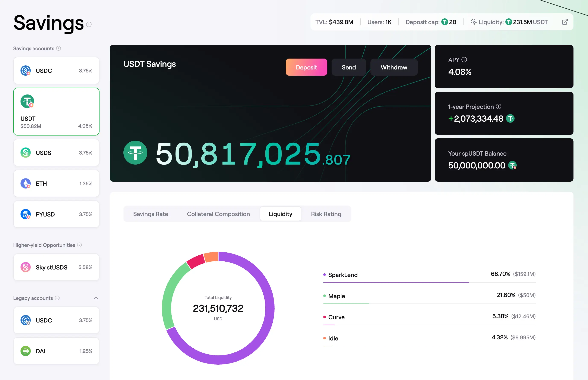Screen dimensions: 588x380
Task: Click the APY info icon
Action: [464, 60]
